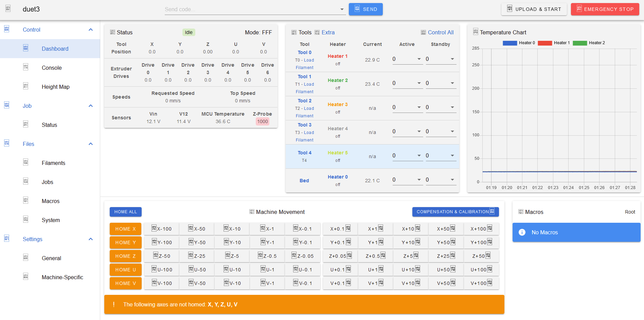Click the No Macros info icon
This screenshot has height=320, width=644.
point(522,232)
